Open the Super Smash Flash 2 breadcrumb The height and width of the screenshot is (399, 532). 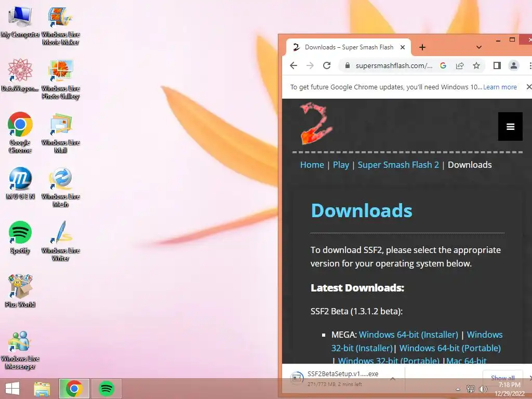click(x=398, y=165)
